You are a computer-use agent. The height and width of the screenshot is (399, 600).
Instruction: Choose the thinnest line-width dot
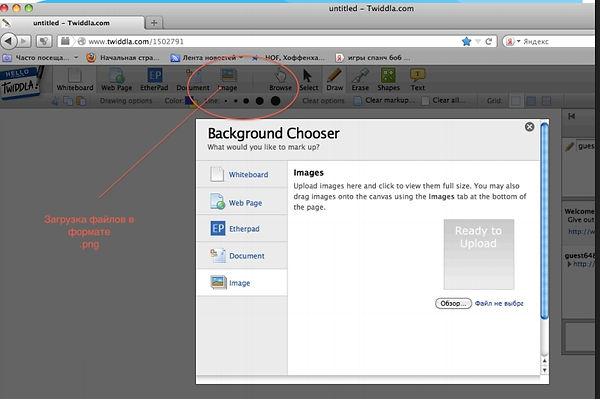[x=226, y=101]
